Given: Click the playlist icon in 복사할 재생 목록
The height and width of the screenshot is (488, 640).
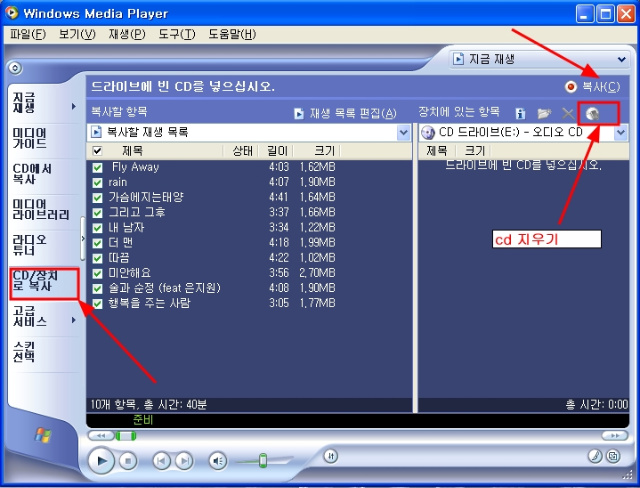Looking at the screenshot, I should pyautogui.click(x=96, y=132).
